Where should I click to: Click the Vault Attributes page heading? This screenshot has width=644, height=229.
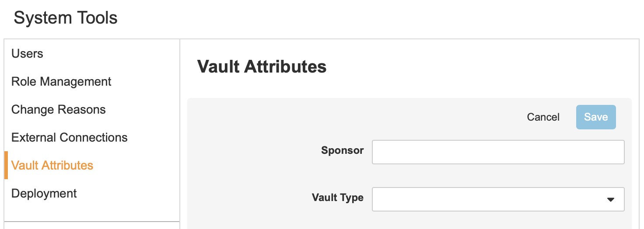coord(262,67)
